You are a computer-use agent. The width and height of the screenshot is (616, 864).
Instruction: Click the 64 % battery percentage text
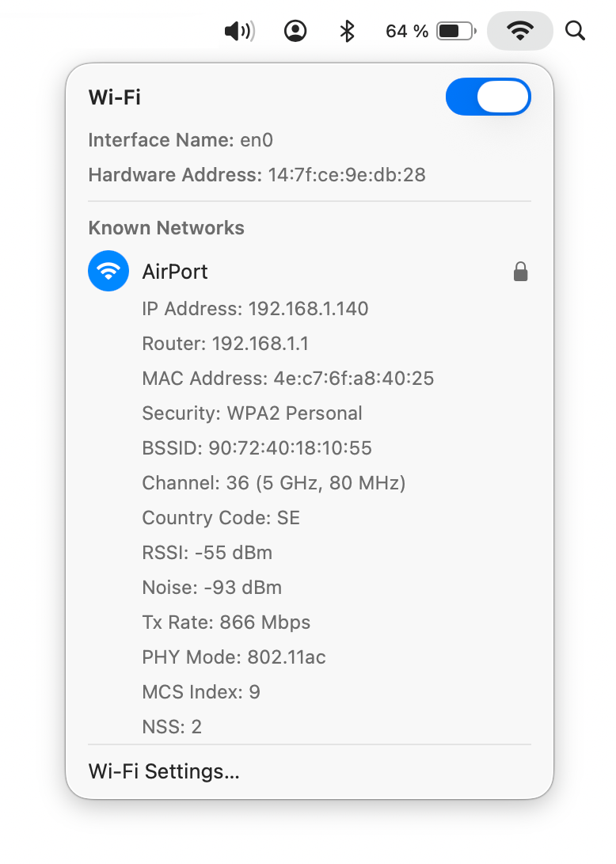tap(407, 31)
